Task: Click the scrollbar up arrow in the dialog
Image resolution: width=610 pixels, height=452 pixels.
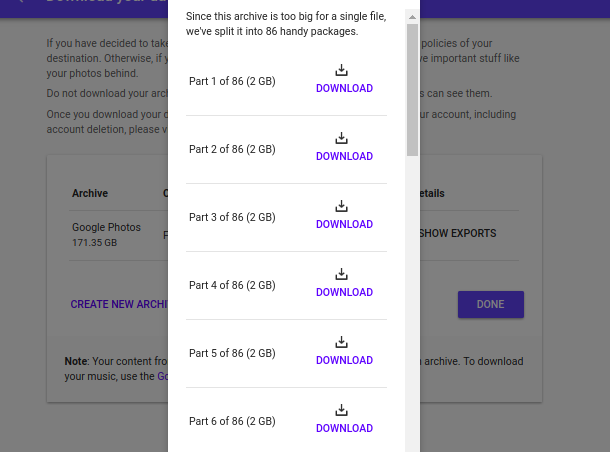Action: coord(412,17)
